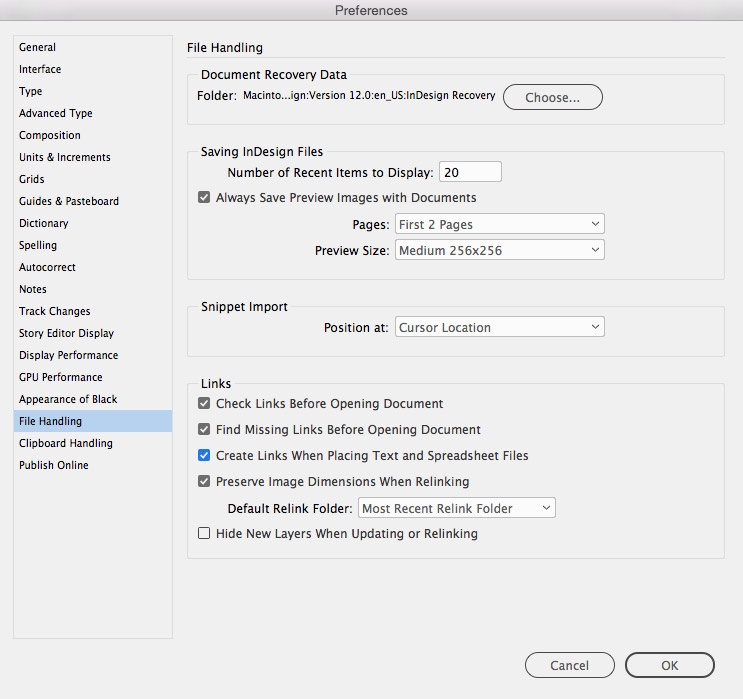Enable Hide New Layers When Updating or Relinking
This screenshot has height=699, width=743.
click(204, 534)
